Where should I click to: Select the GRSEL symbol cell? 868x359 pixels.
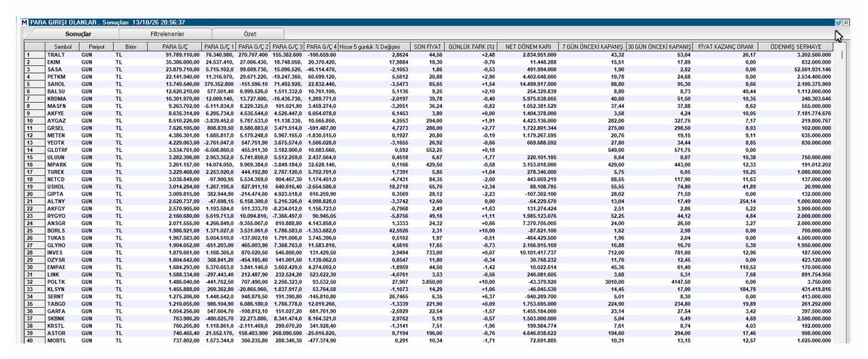click(62, 128)
